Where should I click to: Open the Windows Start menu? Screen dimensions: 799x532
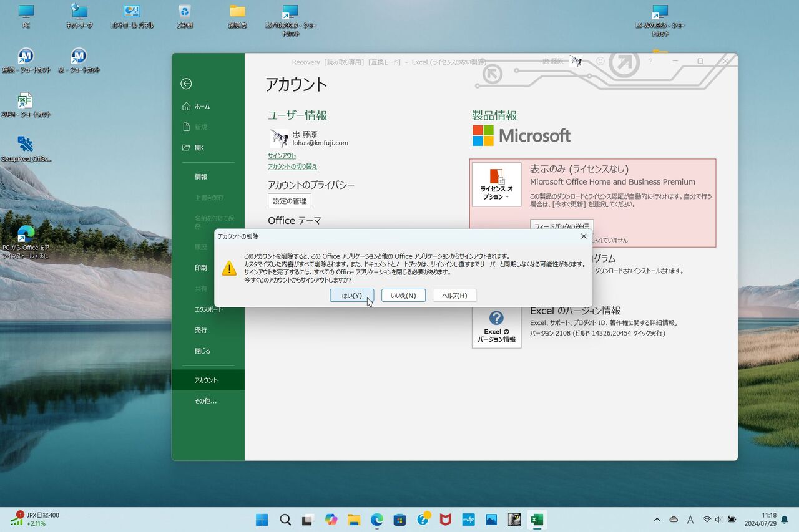(x=262, y=520)
